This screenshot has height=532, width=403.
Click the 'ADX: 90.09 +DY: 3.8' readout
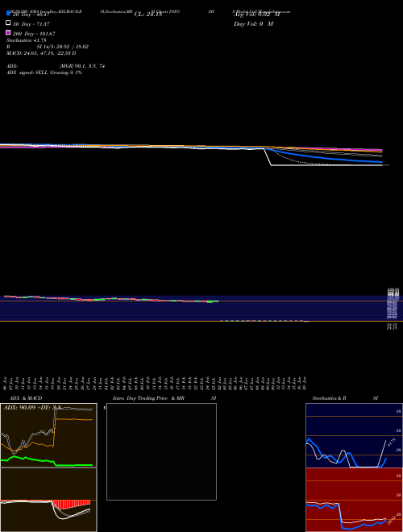point(31,408)
